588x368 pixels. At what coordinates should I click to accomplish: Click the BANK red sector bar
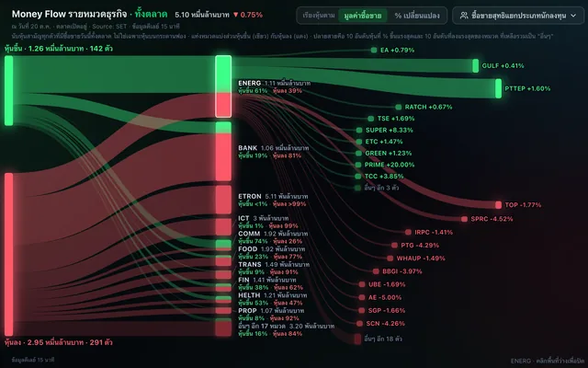[223, 157]
